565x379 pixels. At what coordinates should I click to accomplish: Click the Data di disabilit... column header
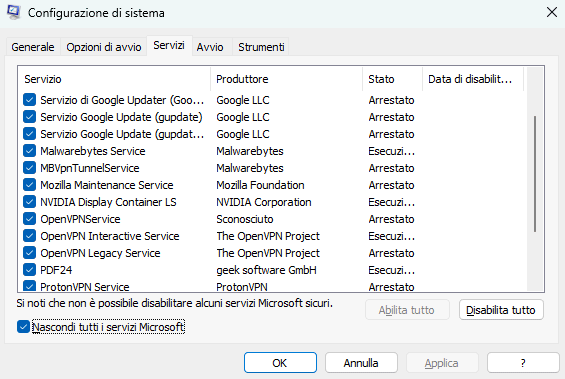point(473,79)
